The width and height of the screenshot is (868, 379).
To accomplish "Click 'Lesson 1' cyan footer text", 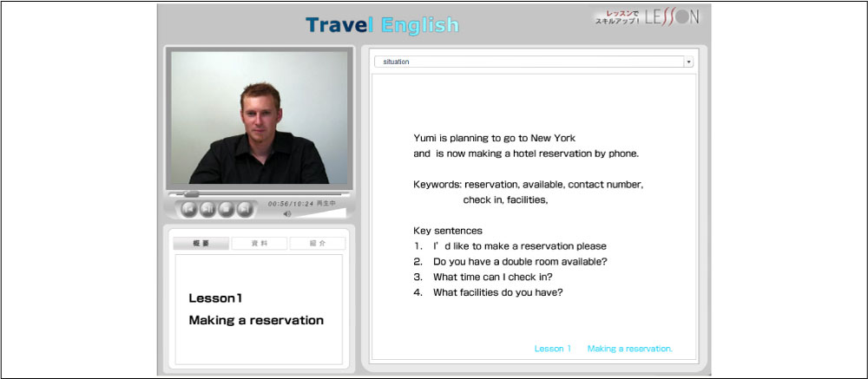I will click(x=552, y=349).
